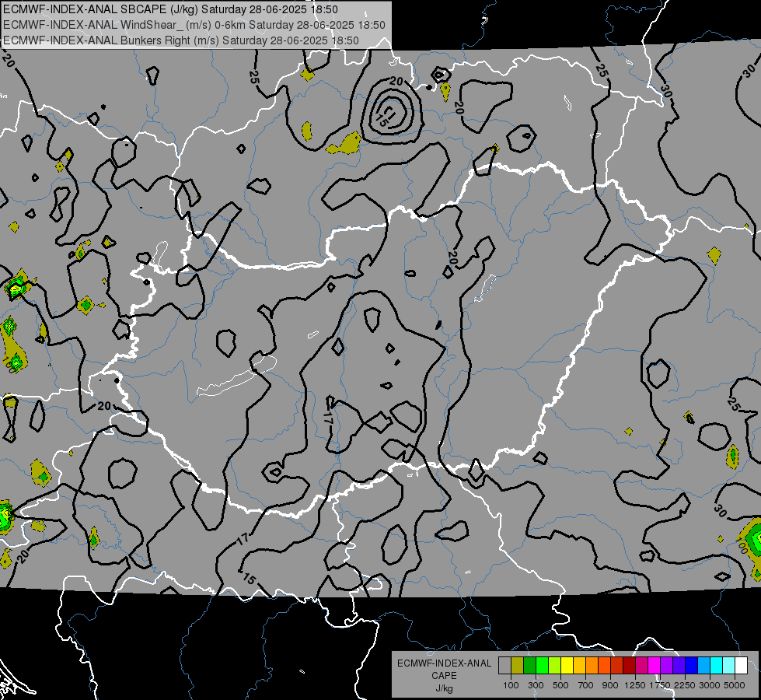Select the red-orange legend swatch
Screen dimensions: 761x700
pos(604,666)
